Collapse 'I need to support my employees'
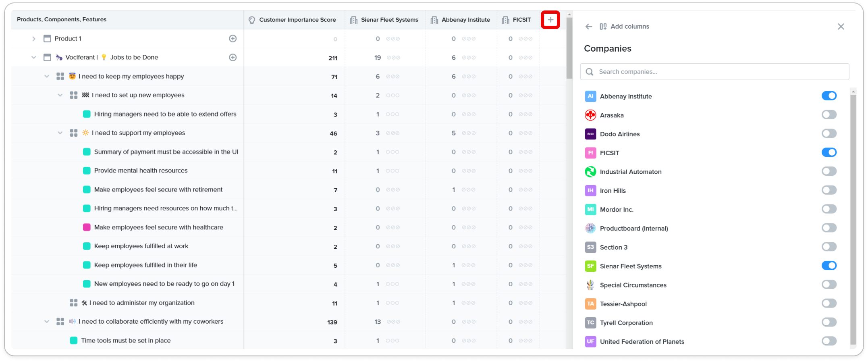 click(x=60, y=133)
